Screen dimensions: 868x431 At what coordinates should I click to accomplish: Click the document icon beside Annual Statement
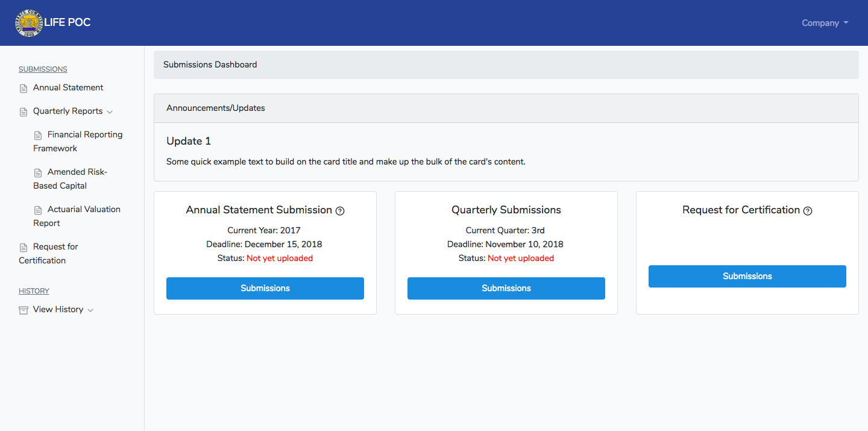click(x=24, y=89)
